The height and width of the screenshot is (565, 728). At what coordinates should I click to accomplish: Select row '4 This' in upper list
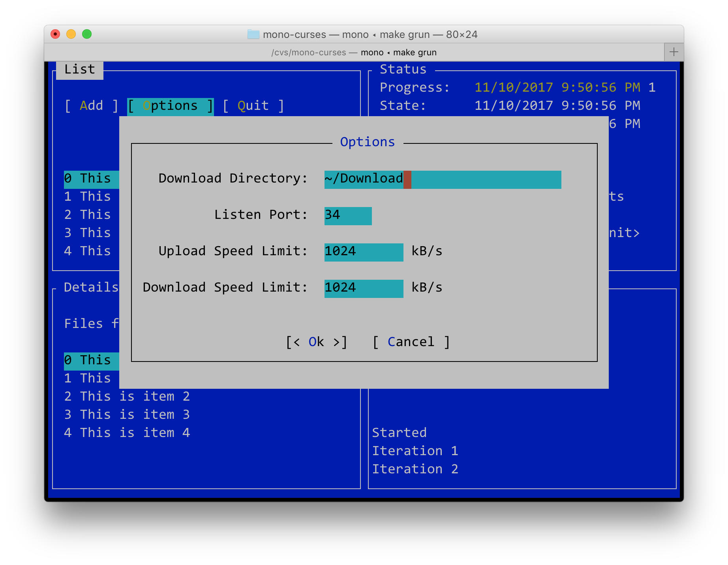[x=87, y=251]
